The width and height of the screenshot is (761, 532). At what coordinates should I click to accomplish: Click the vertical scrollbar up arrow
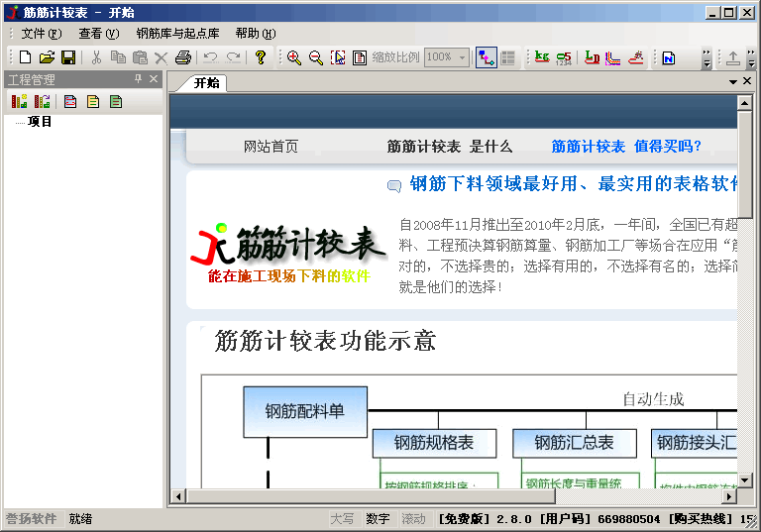click(744, 103)
